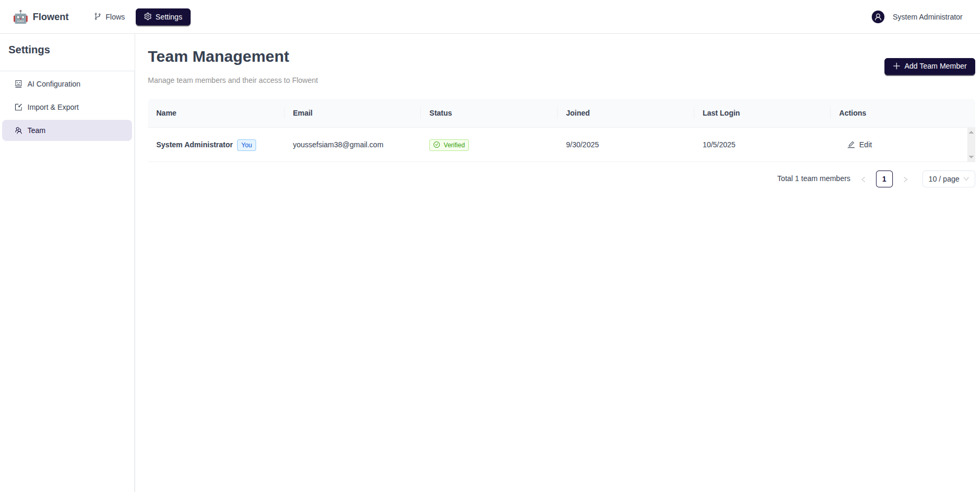Click the branch icon next to Flows
Image resolution: width=980 pixels, height=492 pixels.
98,17
